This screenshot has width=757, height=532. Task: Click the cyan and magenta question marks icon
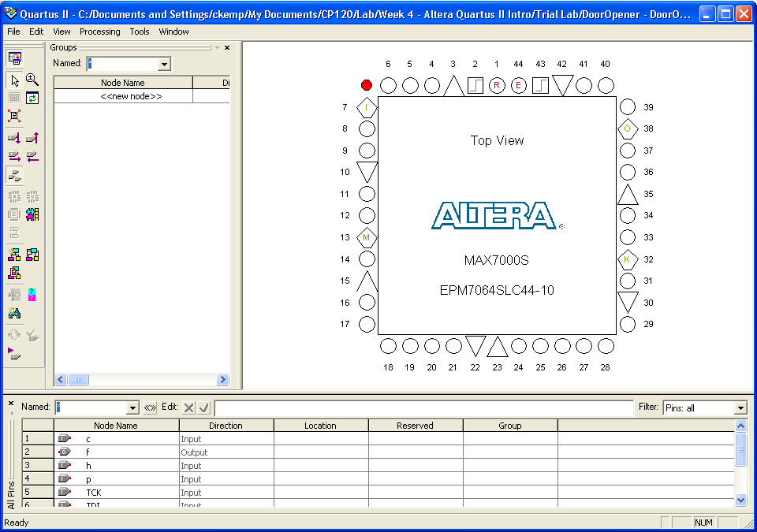(32, 295)
